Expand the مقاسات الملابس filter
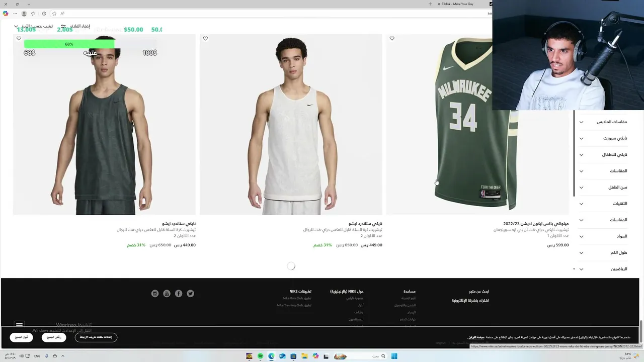644x362 pixels. tap(604, 122)
